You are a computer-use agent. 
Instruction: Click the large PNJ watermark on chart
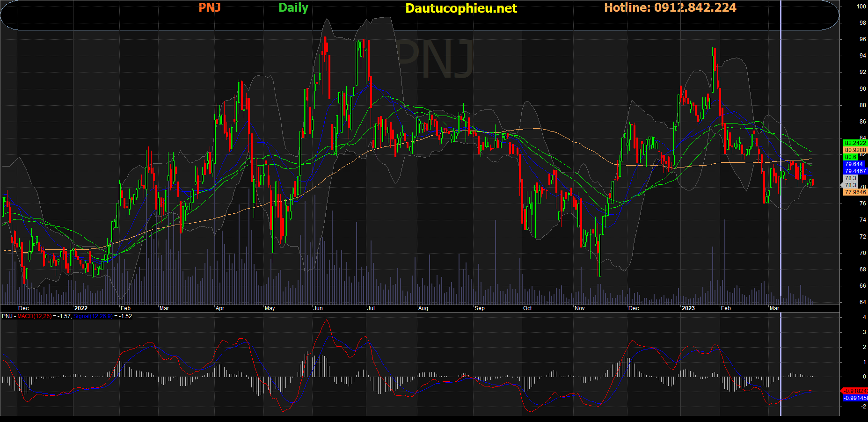[x=434, y=59]
